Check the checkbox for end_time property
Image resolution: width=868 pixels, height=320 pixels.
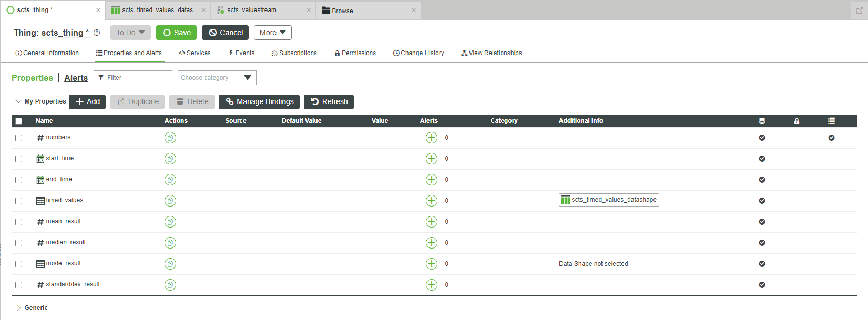[x=19, y=180]
